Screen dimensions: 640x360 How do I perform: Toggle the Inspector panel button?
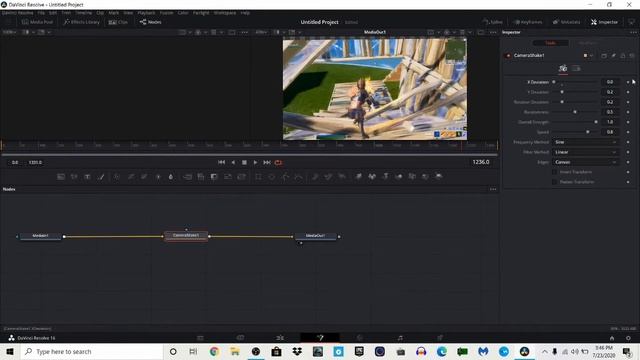(x=604, y=22)
